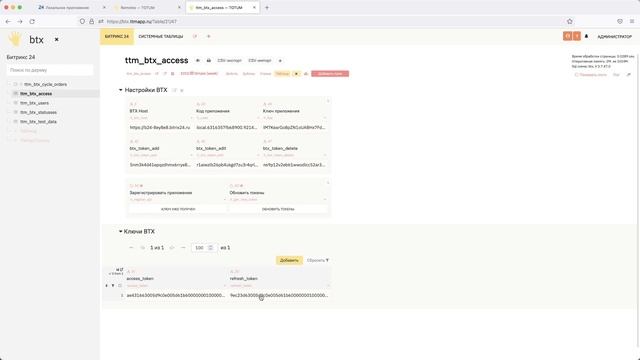Collapse the Ключи BTX section
This screenshot has width=640, height=360.
click(x=120, y=231)
